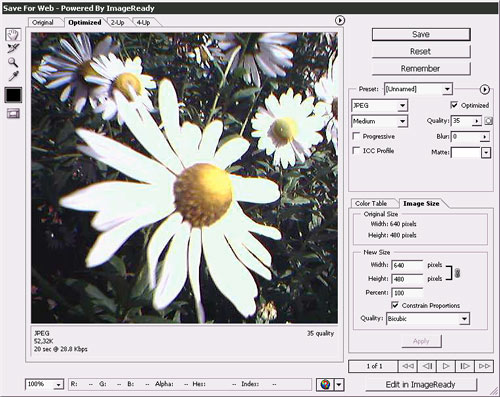Open the Quality slider popup arrow
Viewport: 500px width, 397px height.
tap(477, 121)
